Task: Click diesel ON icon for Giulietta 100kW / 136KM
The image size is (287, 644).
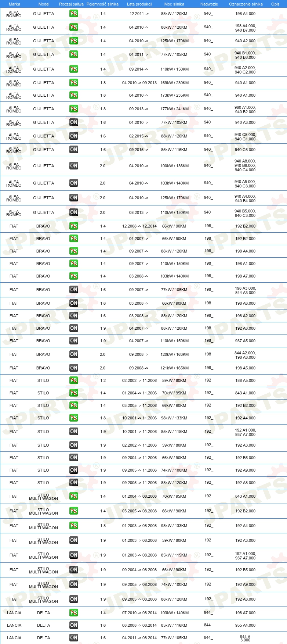Action: coord(73,166)
